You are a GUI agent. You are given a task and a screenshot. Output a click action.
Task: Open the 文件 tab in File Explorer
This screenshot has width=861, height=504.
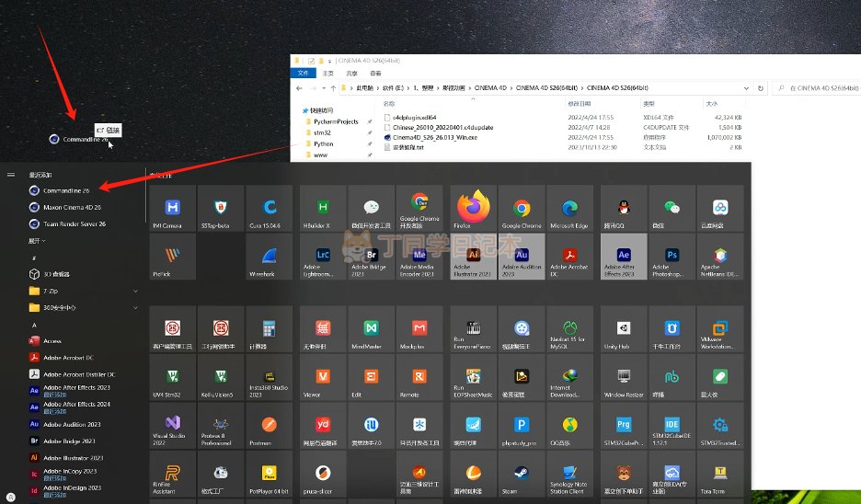click(303, 73)
